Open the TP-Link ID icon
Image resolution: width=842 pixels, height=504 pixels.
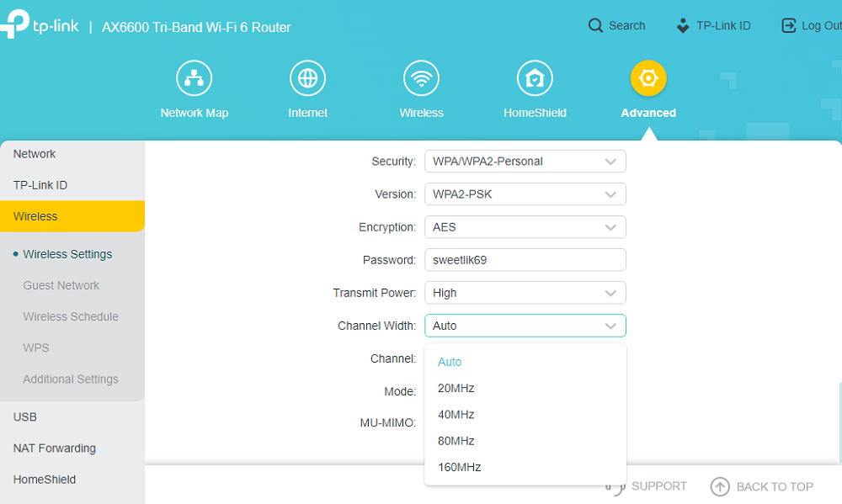pyautogui.click(x=683, y=25)
